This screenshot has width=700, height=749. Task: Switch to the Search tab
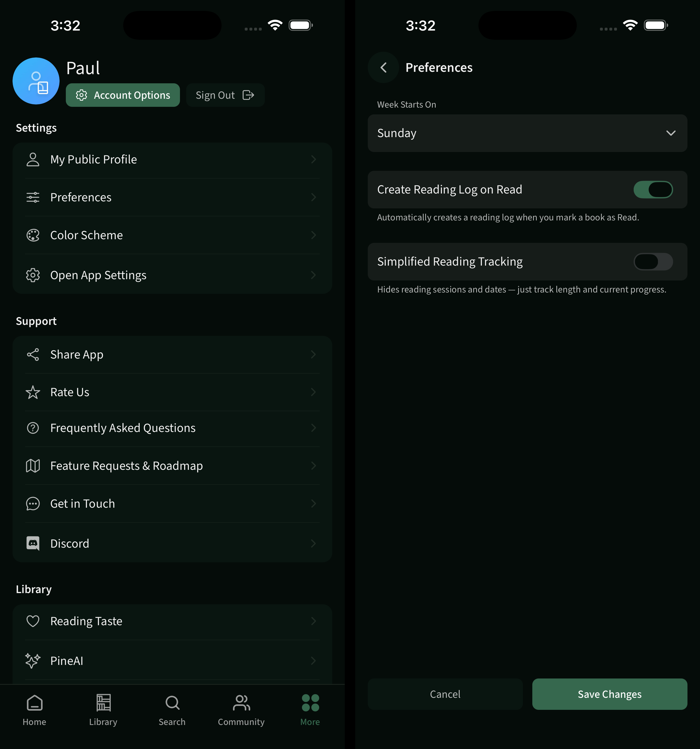pyautogui.click(x=172, y=710)
